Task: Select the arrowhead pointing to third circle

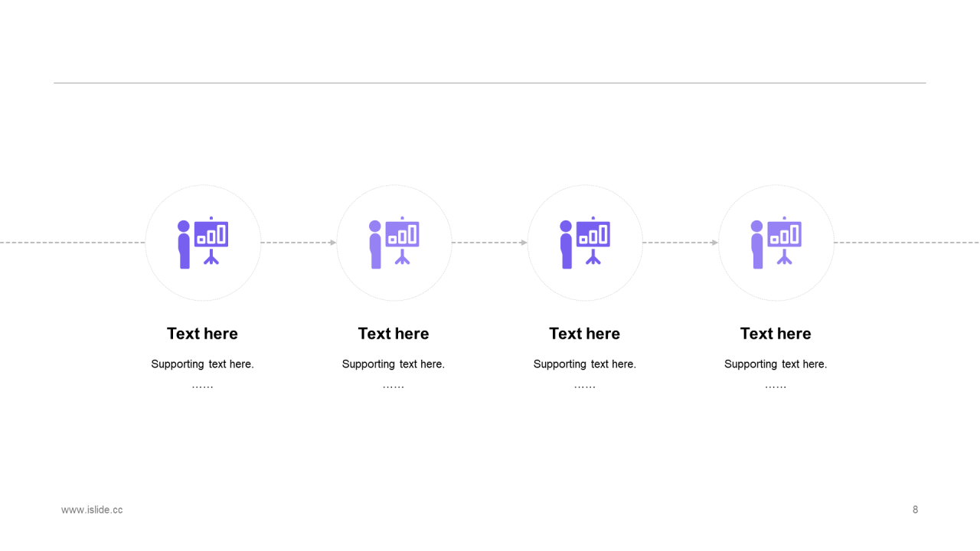Action: 524,243
